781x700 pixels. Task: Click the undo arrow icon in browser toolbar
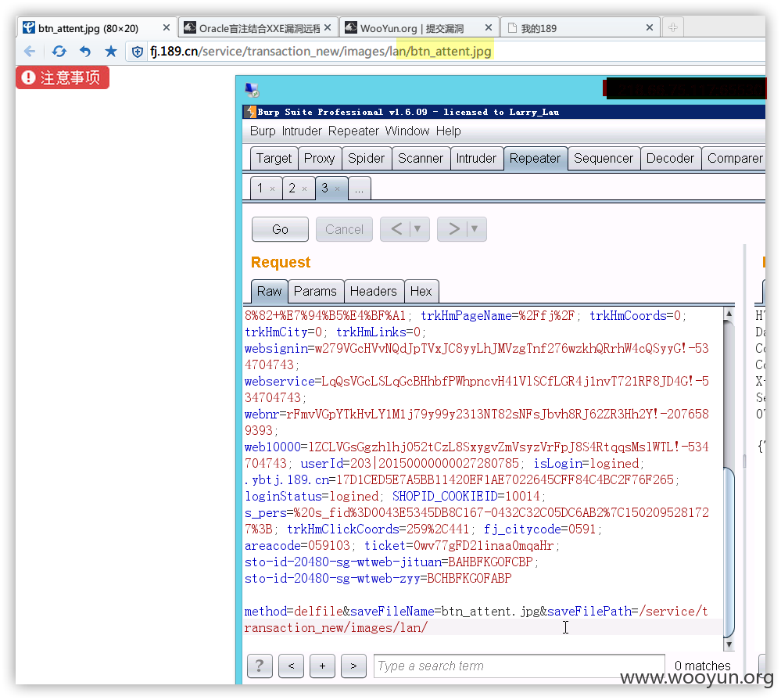85,52
